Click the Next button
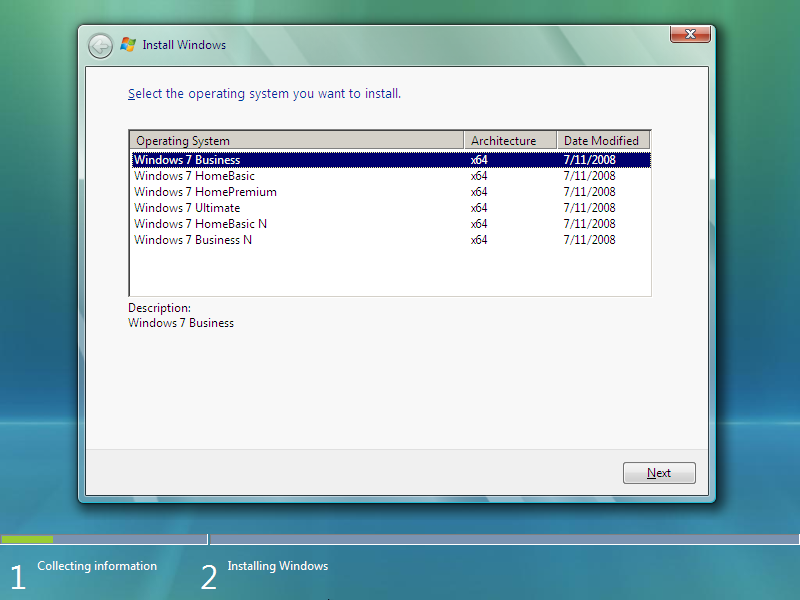This screenshot has width=800, height=600. pyautogui.click(x=659, y=473)
